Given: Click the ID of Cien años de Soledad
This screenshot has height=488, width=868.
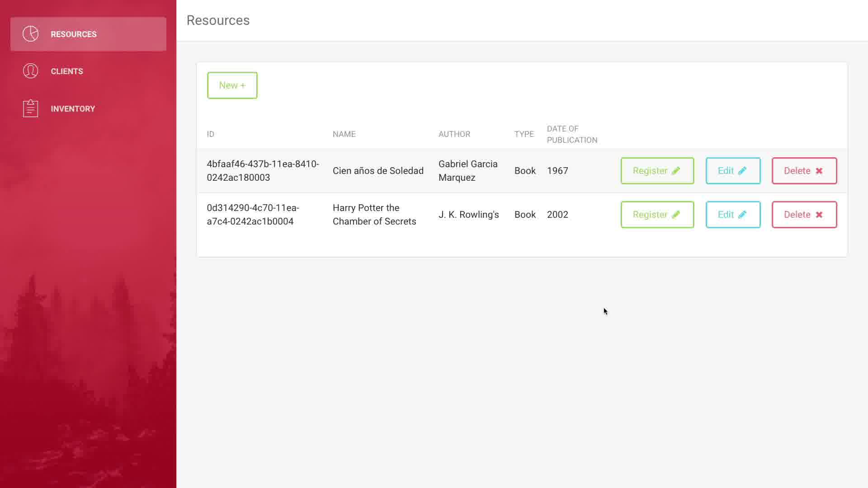Looking at the screenshot, I should [263, 171].
